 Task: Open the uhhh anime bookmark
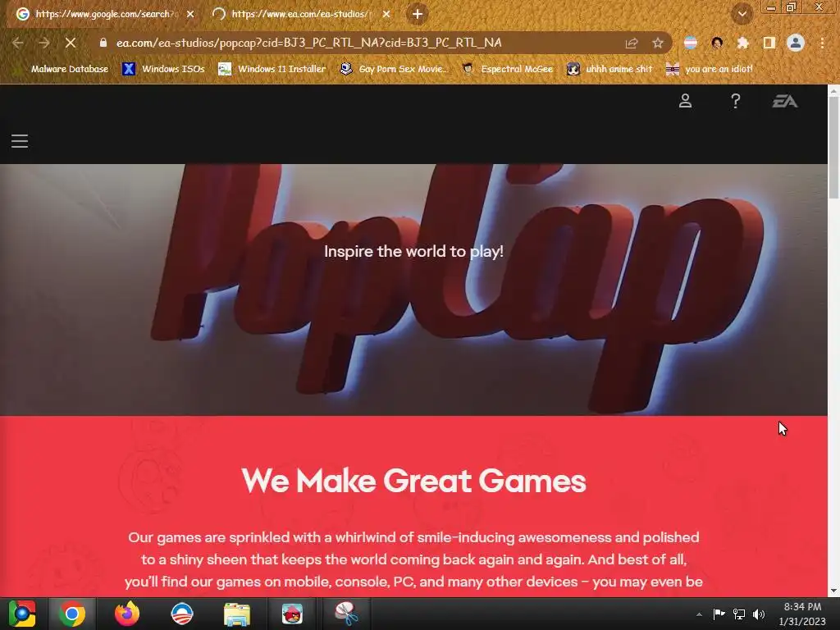609,69
